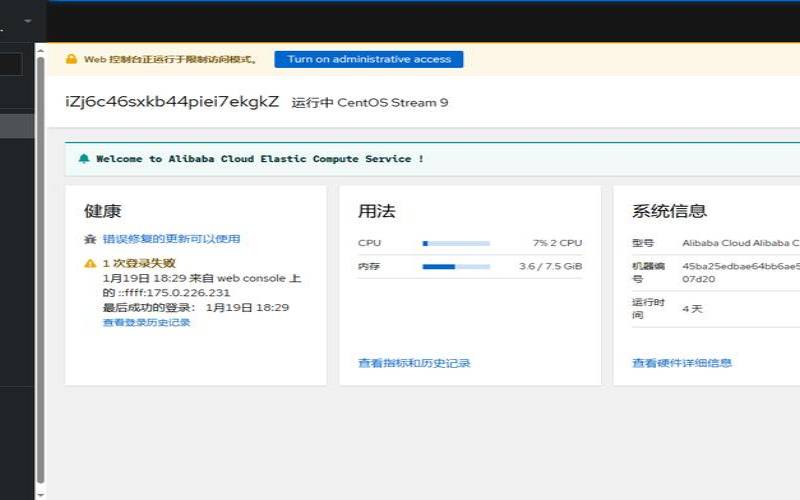Open view login history link
Screen dimensions: 800x500
[146, 322]
